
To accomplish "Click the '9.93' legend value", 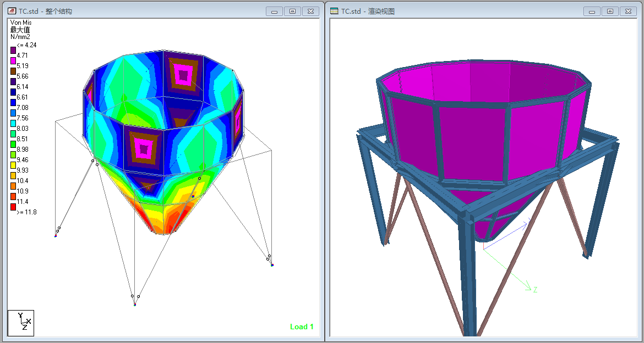I will click(x=22, y=170).
